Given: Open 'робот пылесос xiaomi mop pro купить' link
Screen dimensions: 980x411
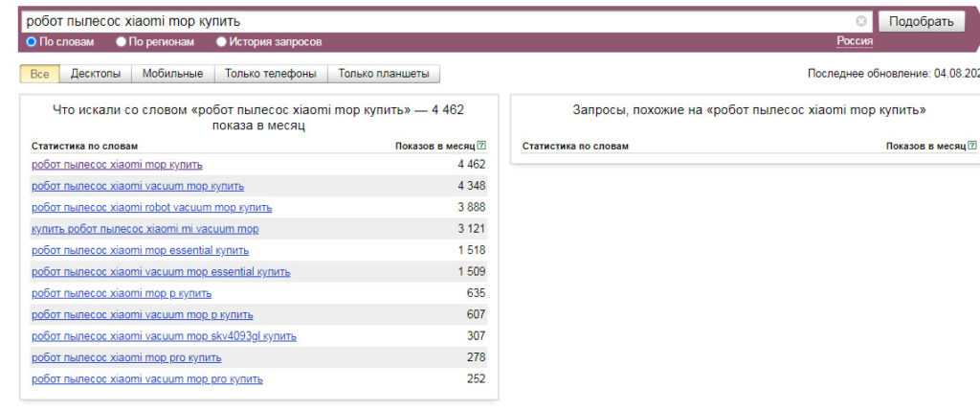Looking at the screenshot, I should [126, 357].
